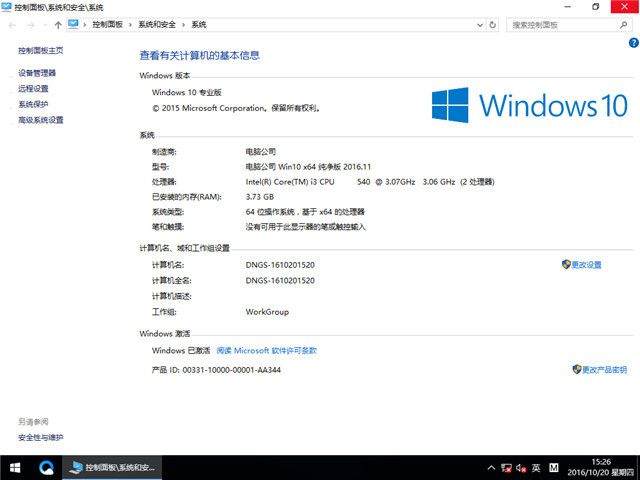Open 远程设置 from the left sidebar

[33, 88]
